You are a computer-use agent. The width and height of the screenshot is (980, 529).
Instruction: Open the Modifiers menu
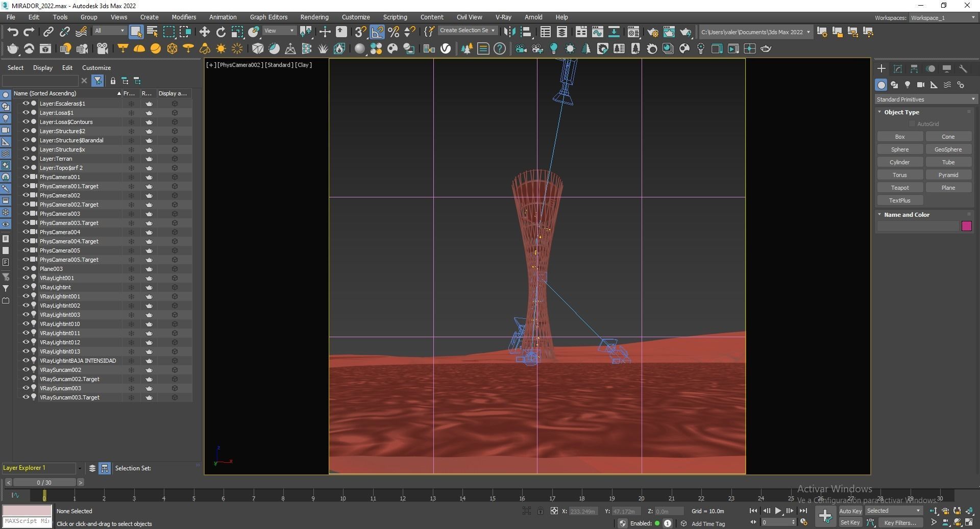click(x=184, y=17)
